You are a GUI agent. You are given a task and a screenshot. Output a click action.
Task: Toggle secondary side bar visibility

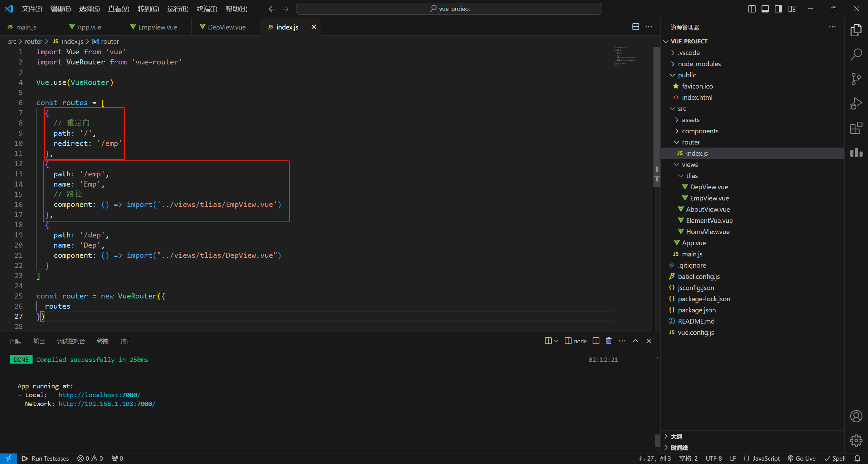[778, 9]
